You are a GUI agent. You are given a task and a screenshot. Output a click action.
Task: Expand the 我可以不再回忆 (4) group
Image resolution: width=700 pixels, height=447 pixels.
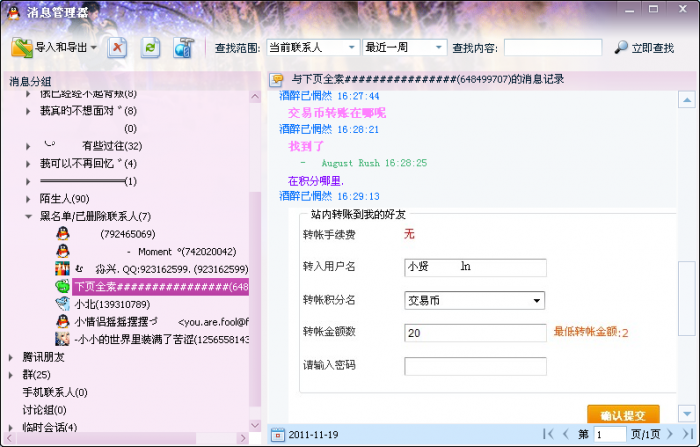pyautogui.click(x=28, y=164)
